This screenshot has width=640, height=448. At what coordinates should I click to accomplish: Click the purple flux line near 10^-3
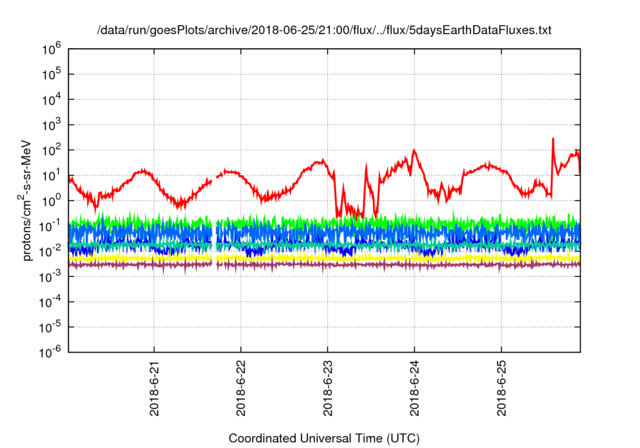(x=324, y=265)
